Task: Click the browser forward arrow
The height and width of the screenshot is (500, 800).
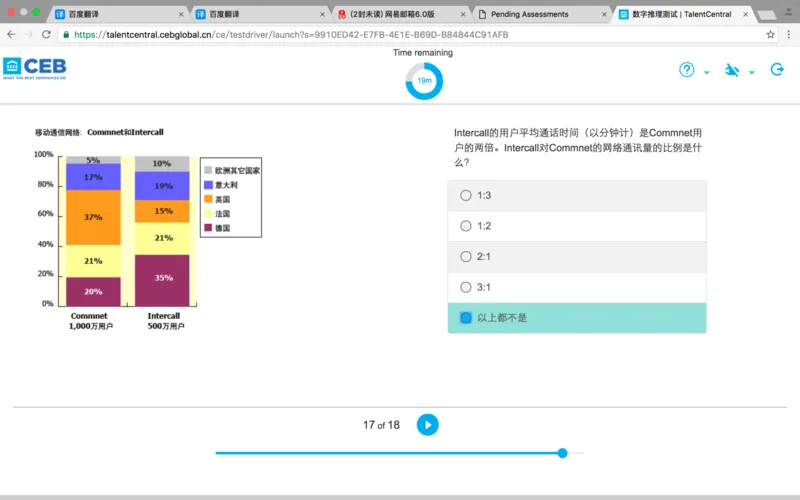Action: [28, 34]
